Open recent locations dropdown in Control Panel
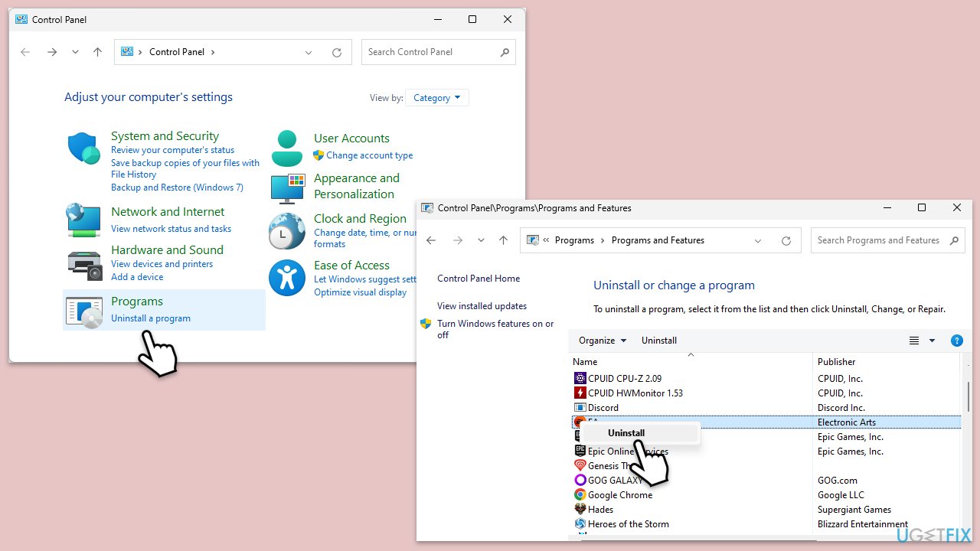Viewport: 980px width, 551px height. [75, 52]
